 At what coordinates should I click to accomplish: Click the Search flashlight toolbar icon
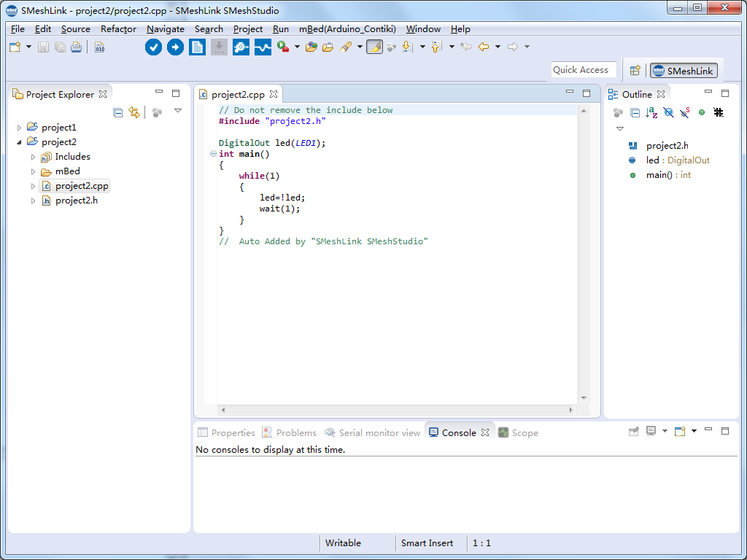tap(347, 47)
